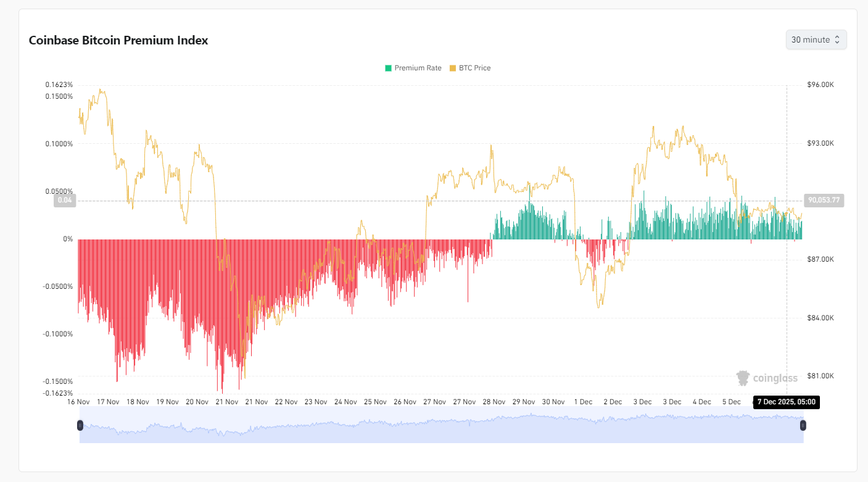
Task: Click the 19 Nov date axis label
Action: [x=167, y=402]
